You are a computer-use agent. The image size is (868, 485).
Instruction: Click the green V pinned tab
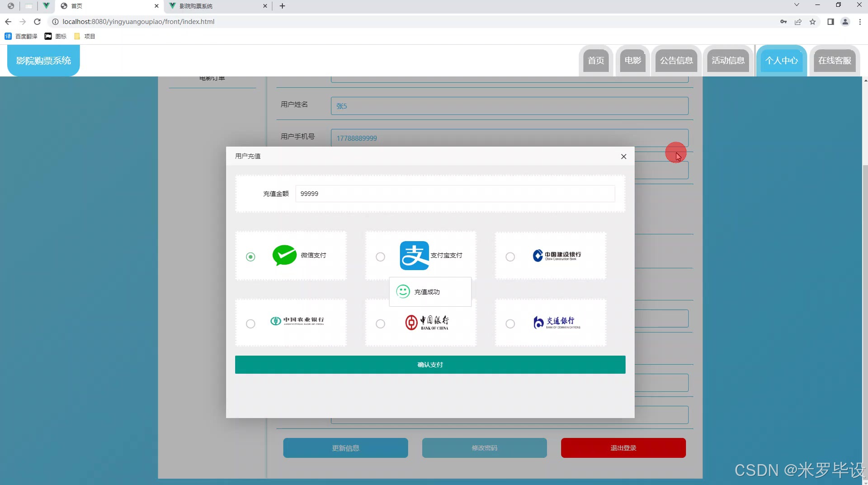pos(46,6)
